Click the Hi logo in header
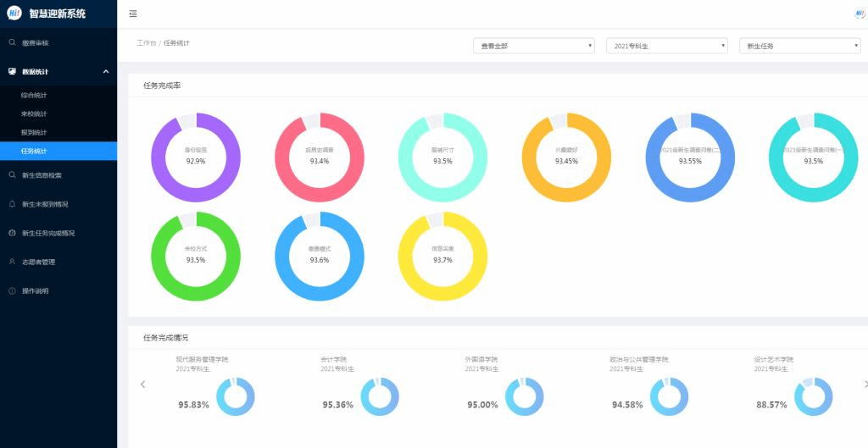Image resolution: width=868 pixels, height=448 pixels. pyautogui.click(x=14, y=14)
